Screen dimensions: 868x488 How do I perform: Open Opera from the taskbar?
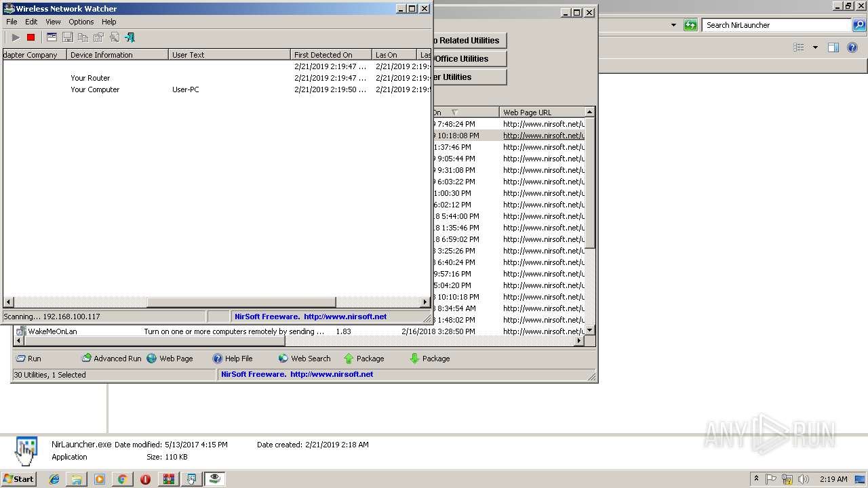coord(145,479)
